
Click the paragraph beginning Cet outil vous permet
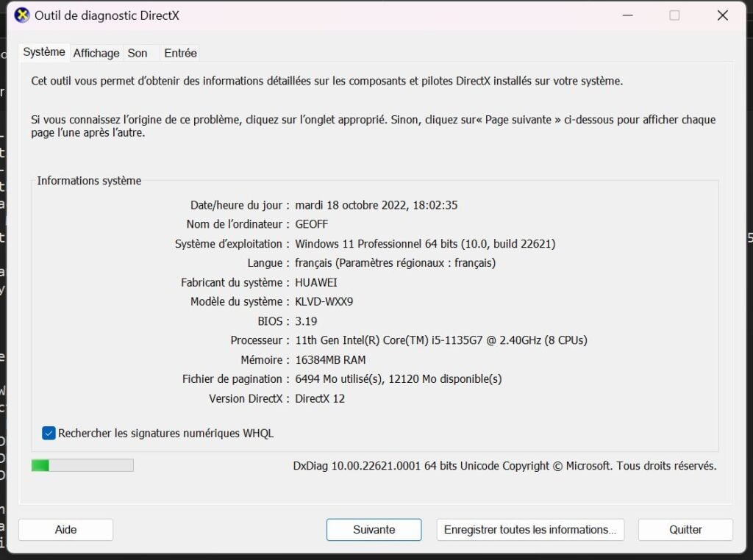pyautogui.click(x=327, y=81)
